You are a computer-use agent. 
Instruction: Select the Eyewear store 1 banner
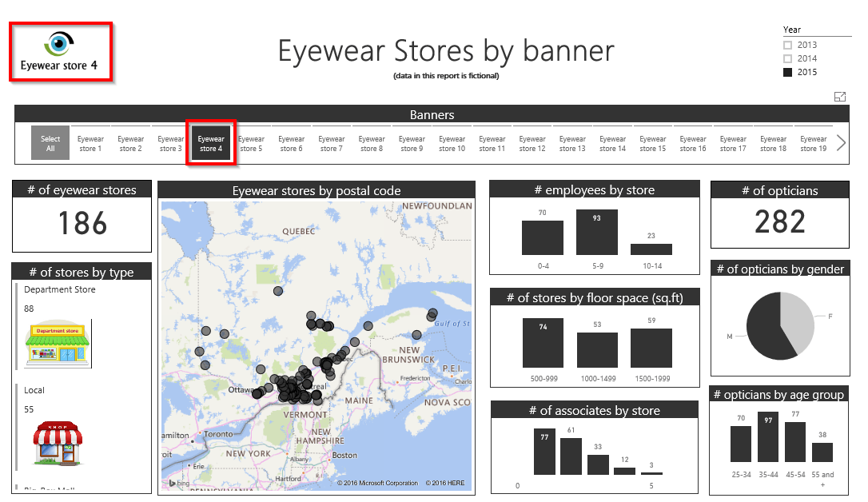tap(90, 144)
